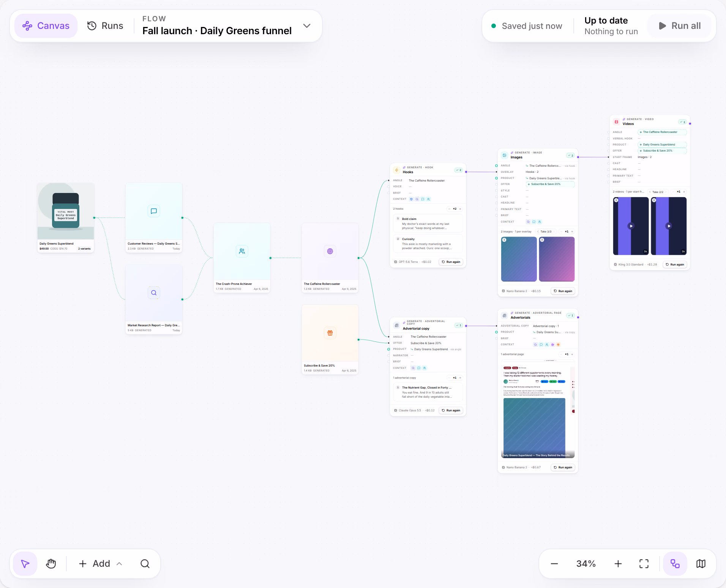Open canvas search with magnifier icon
This screenshot has height=588, width=726.
click(x=145, y=564)
